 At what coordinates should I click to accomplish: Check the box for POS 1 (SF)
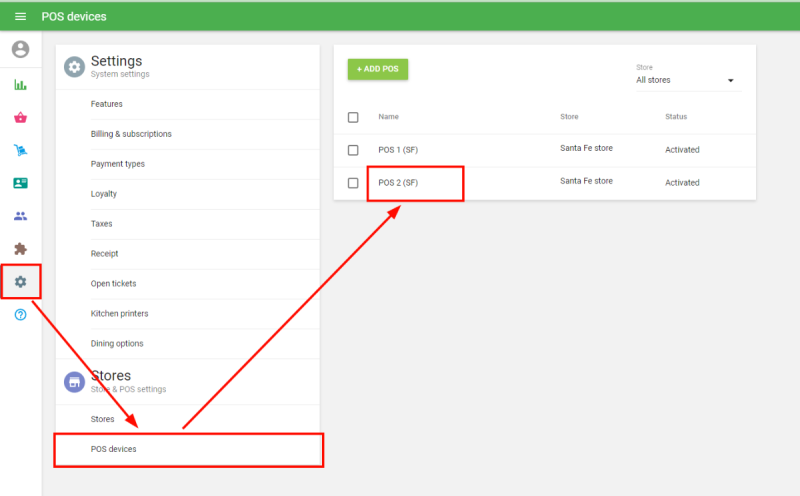coord(353,150)
